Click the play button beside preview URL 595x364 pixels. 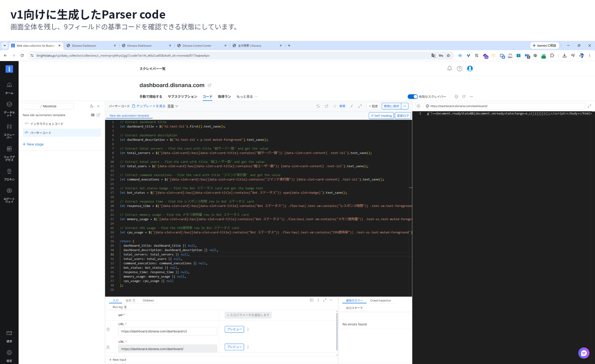coord(418,106)
